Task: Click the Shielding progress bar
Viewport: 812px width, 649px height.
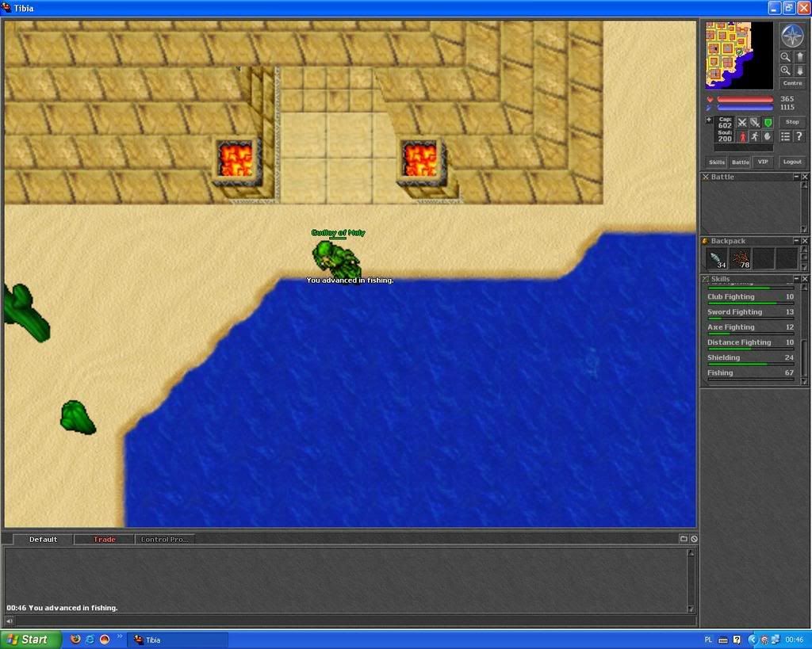Action: [x=750, y=365]
